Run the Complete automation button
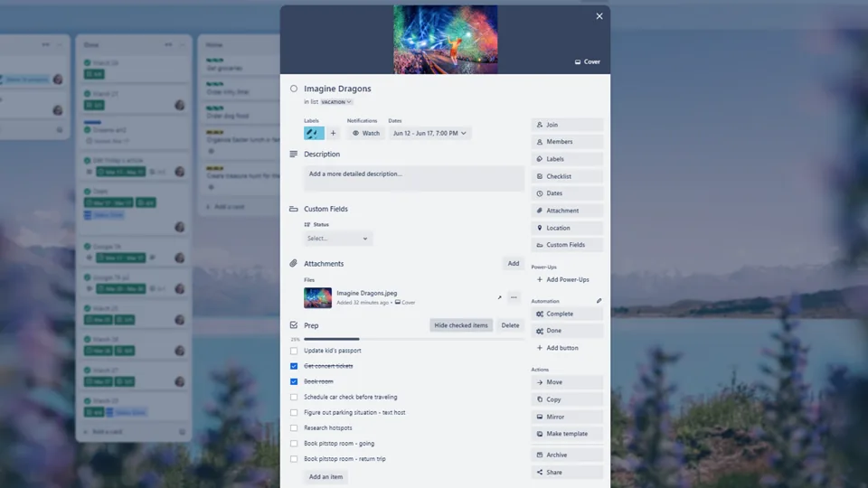The height and width of the screenshot is (488, 868). [567, 314]
